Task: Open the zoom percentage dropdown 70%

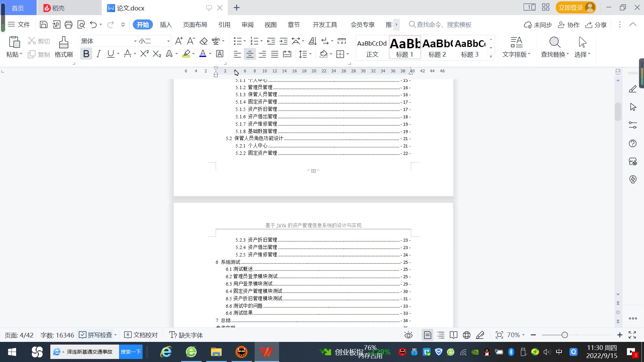Action: pyautogui.click(x=516, y=335)
